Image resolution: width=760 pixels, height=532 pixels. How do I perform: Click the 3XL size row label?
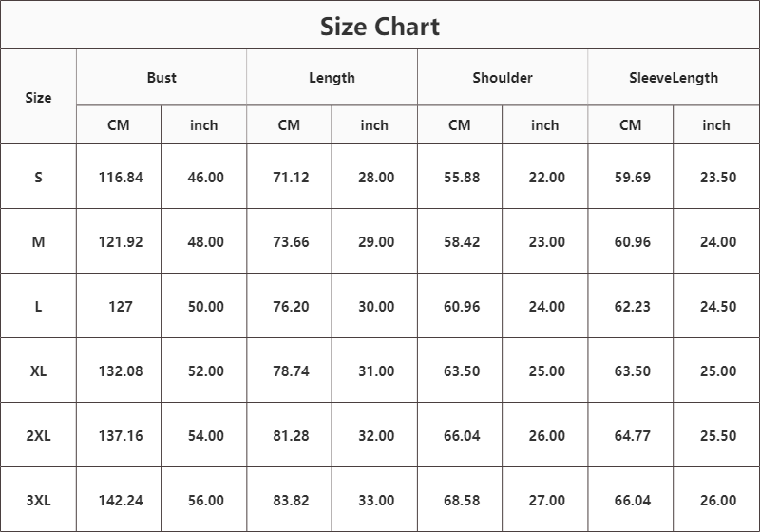pos(38,501)
